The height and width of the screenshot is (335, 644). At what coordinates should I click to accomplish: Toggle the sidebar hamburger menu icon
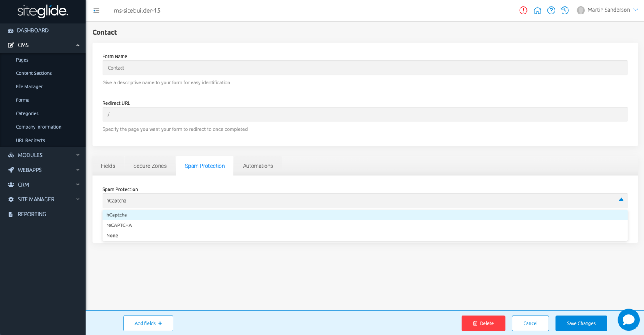96,10
